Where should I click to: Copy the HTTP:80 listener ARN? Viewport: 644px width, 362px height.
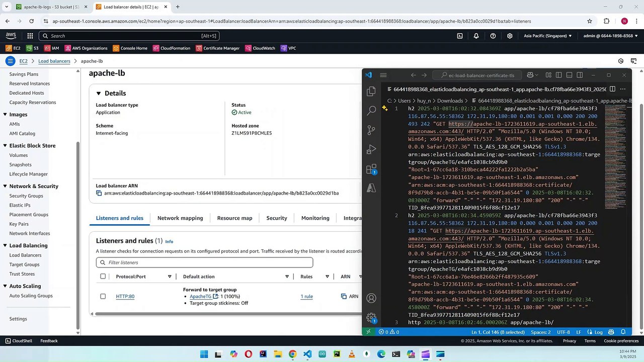point(344,296)
